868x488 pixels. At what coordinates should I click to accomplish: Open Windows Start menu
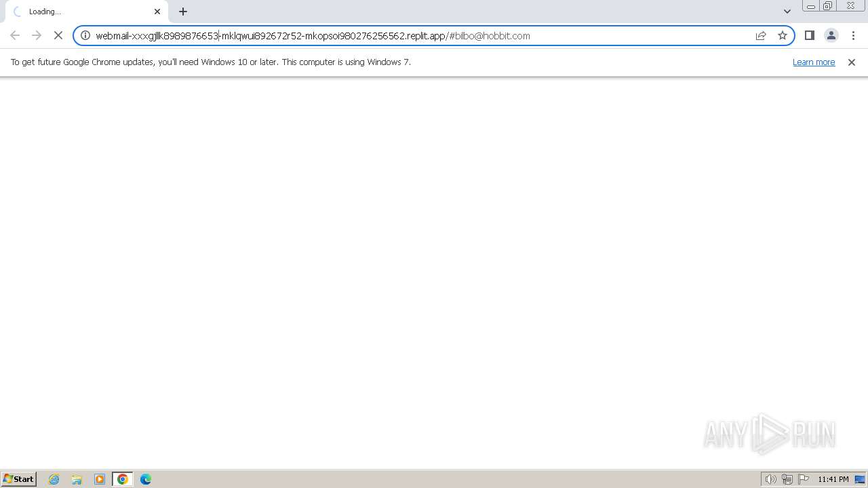[x=18, y=479]
